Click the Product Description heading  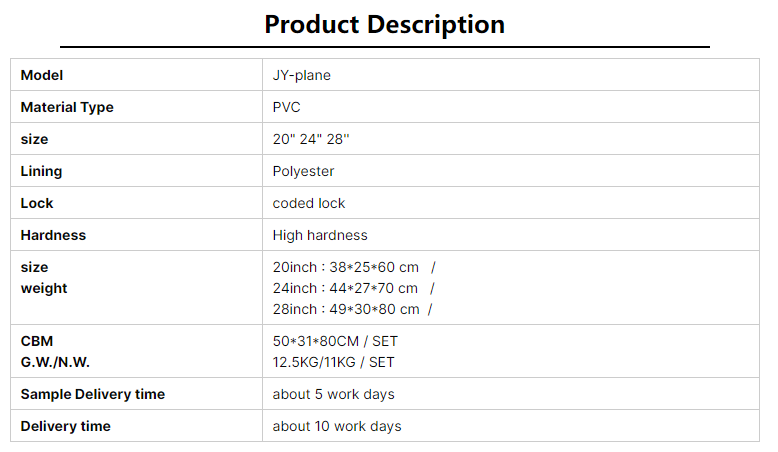pyautogui.click(x=385, y=24)
